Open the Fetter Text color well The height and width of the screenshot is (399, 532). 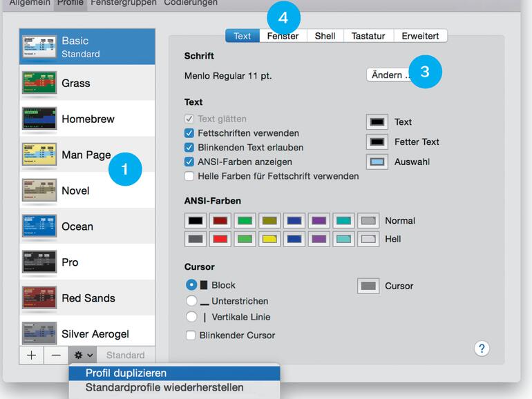377,142
